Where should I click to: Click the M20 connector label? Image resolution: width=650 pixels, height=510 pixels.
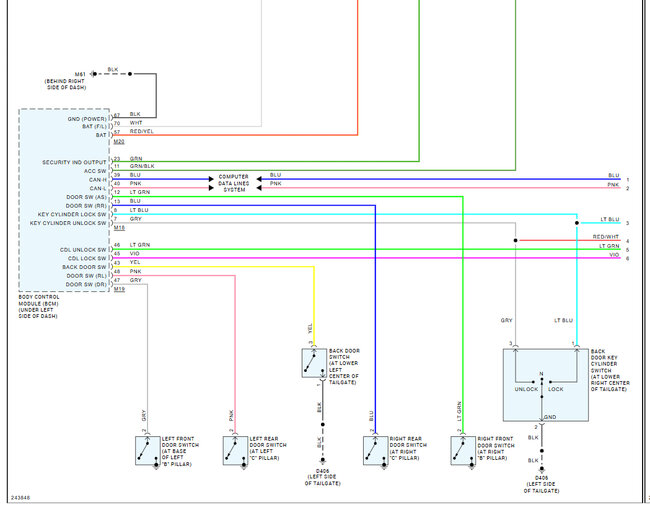pyautogui.click(x=119, y=142)
